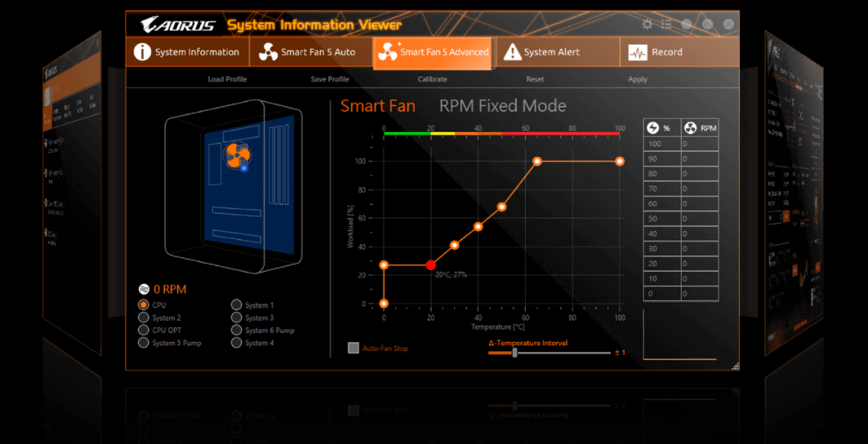Click the airflow icon next to 0 RPM
The height and width of the screenshot is (444, 868).
144,289
